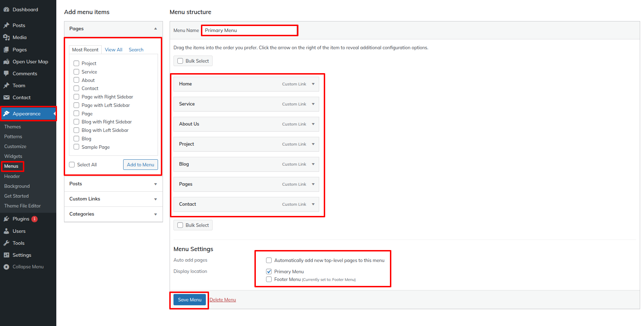Click the Menu Name text field

tap(250, 31)
